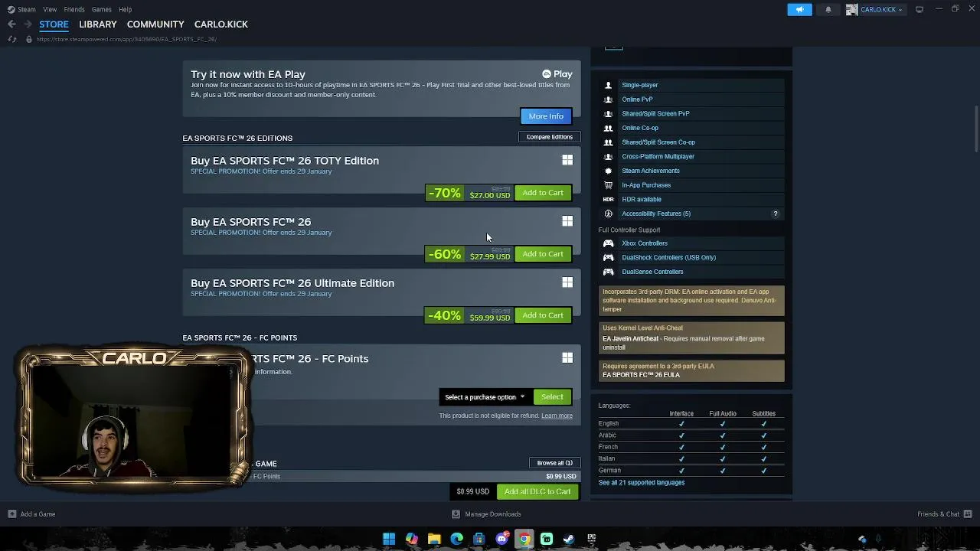
Task: Click the Shared/Split Screen Co-op link
Action: pos(658,142)
